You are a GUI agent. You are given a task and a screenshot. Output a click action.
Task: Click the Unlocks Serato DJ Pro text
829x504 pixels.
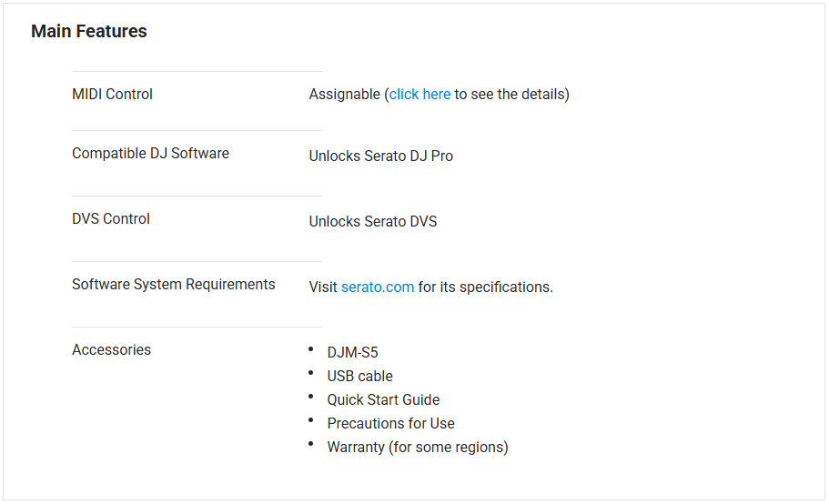tap(380, 156)
